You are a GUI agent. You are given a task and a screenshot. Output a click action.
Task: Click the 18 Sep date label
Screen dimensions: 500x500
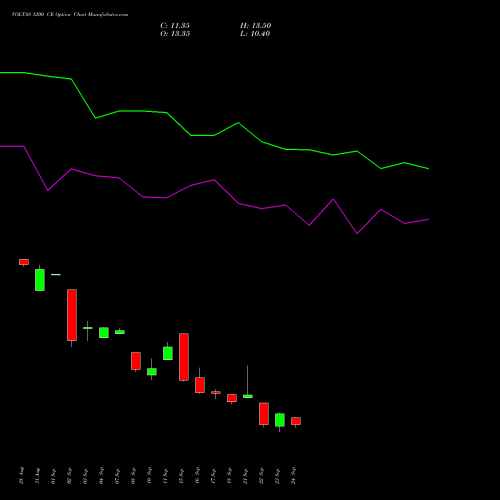tap(230, 476)
